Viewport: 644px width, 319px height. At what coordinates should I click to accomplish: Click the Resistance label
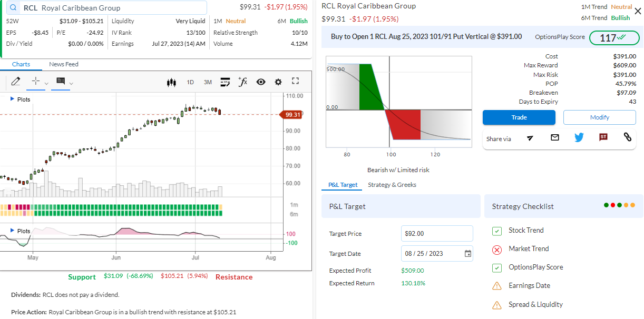[x=234, y=277]
